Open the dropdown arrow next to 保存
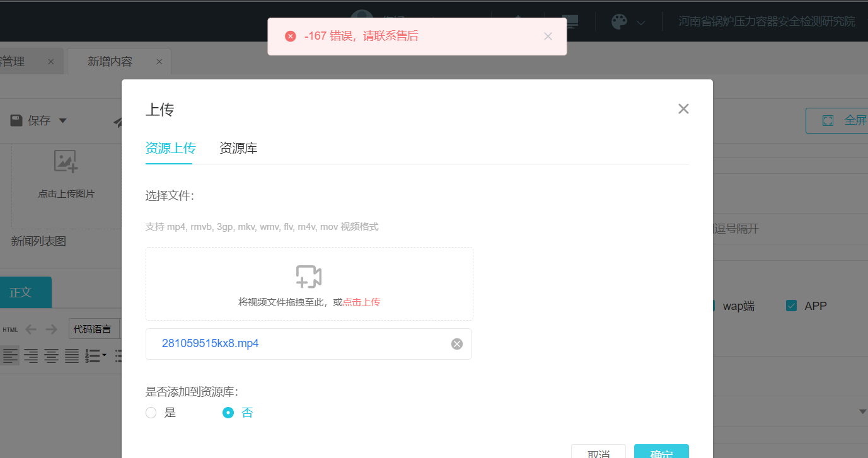868x458 pixels. click(62, 120)
